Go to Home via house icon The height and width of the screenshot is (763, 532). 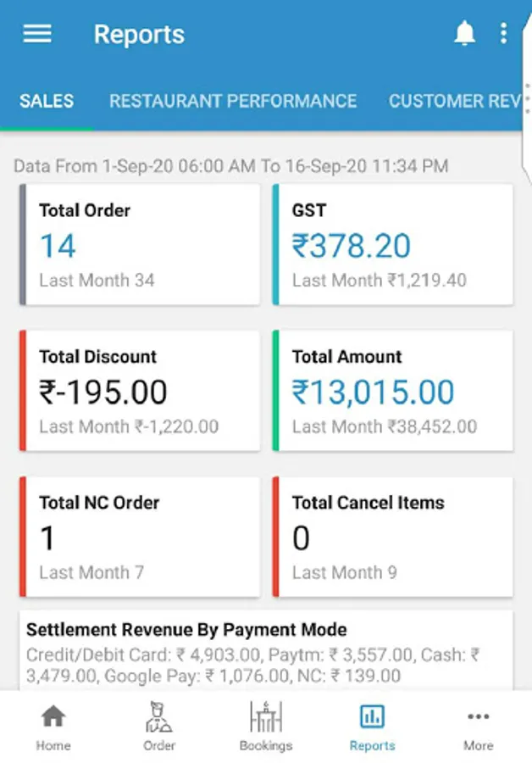tap(53, 717)
